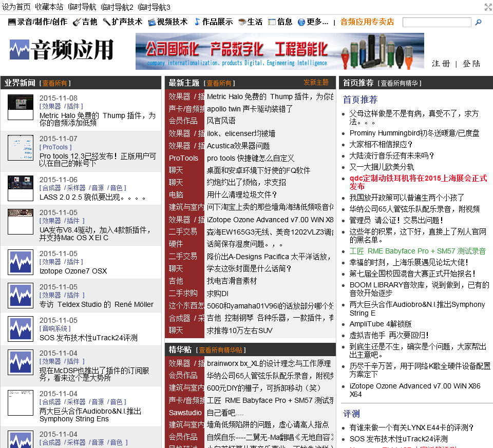Click 电脑 category in latest topics
This screenshot has height=448, width=493.
(176, 195)
